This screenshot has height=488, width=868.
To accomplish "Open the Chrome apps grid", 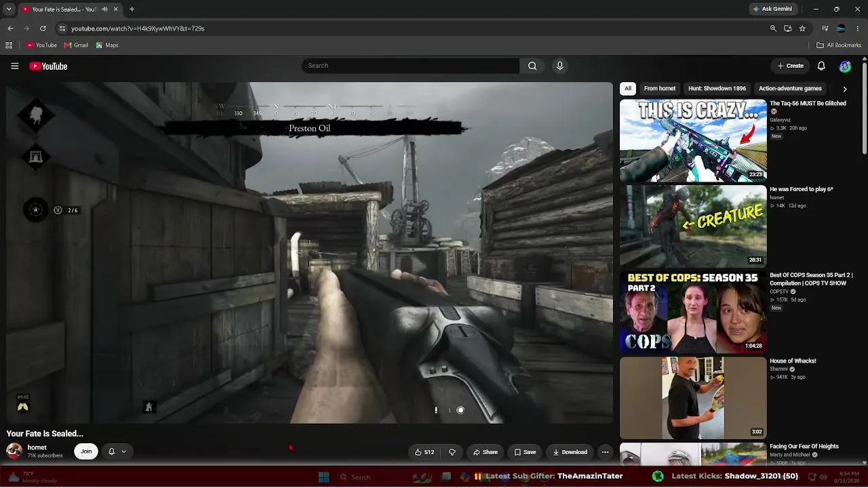I will (9, 45).
